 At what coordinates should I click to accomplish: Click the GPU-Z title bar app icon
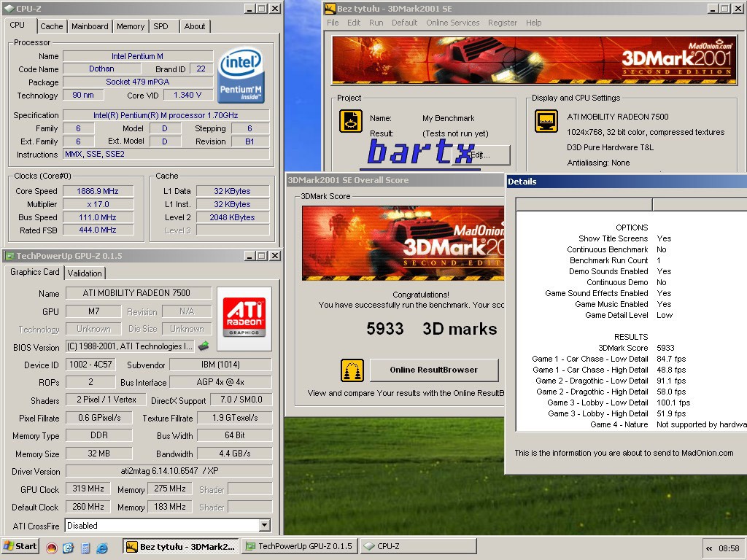click(9, 256)
